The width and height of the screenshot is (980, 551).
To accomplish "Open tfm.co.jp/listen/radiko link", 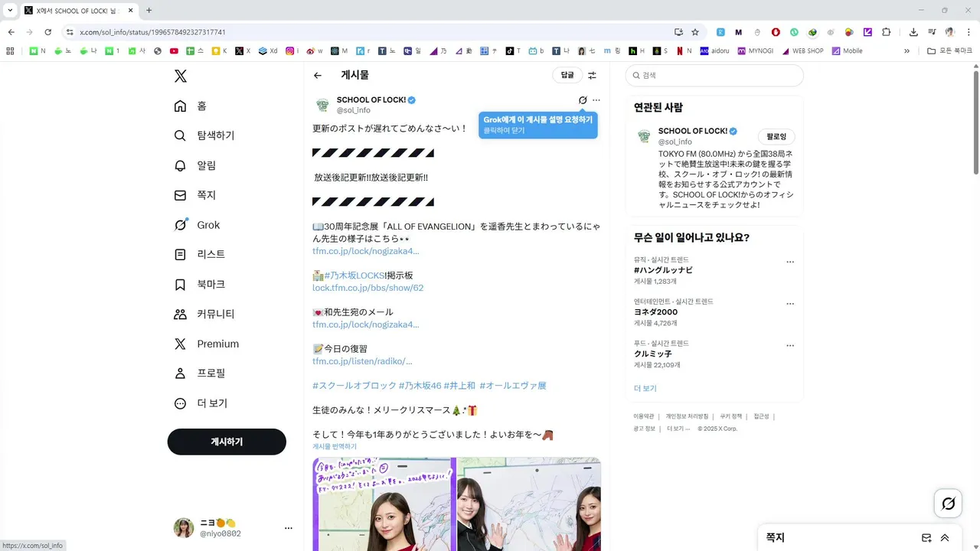I will click(362, 361).
